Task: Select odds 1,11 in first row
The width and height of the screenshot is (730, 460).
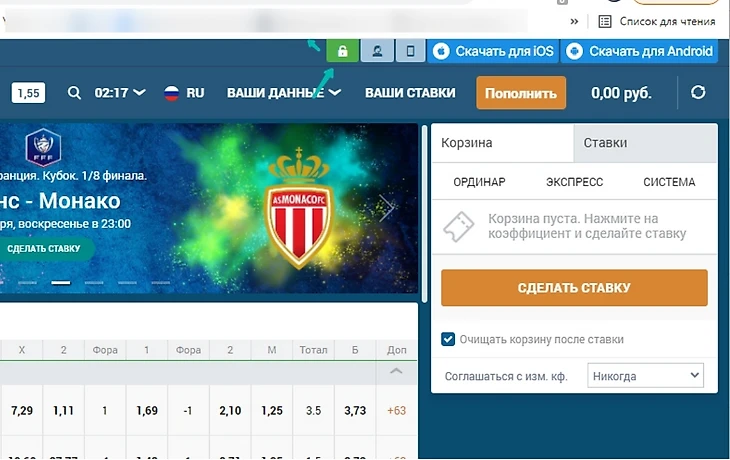Action: click(63, 411)
